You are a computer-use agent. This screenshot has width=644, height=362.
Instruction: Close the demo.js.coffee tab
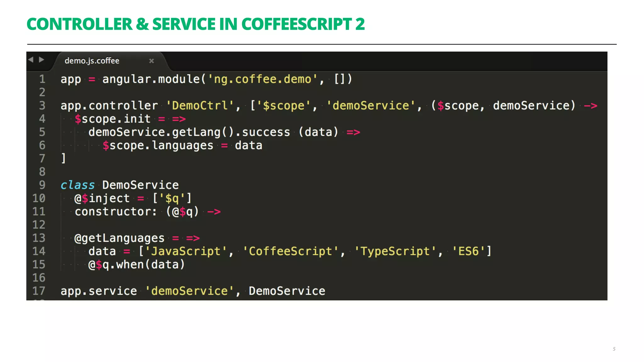(152, 61)
